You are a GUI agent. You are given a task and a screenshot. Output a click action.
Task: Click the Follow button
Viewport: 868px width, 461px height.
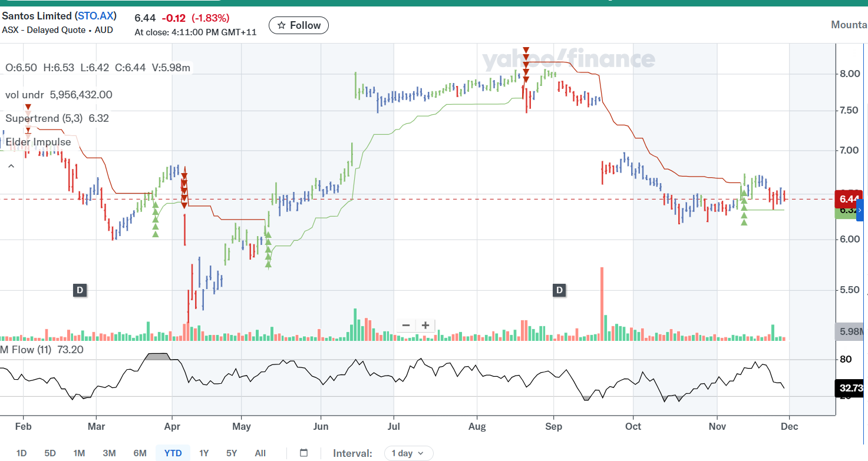tap(298, 25)
